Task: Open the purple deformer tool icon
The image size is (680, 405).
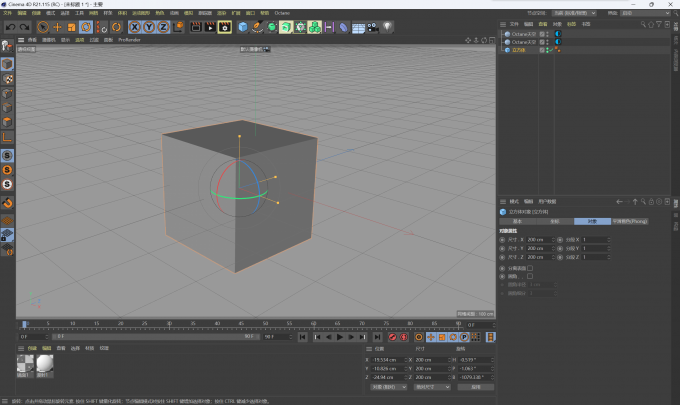Action: pos(343,27)
